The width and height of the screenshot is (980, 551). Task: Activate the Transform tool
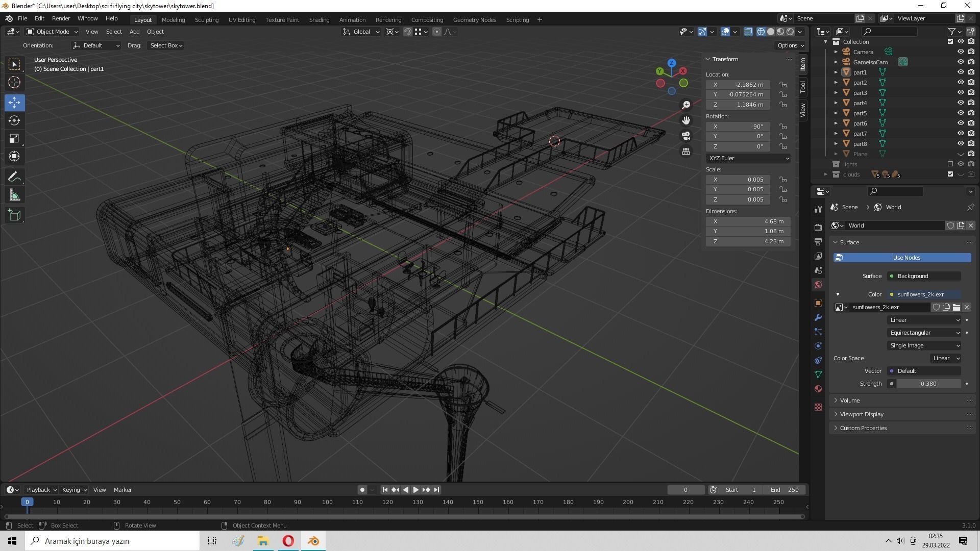(14, 157)
